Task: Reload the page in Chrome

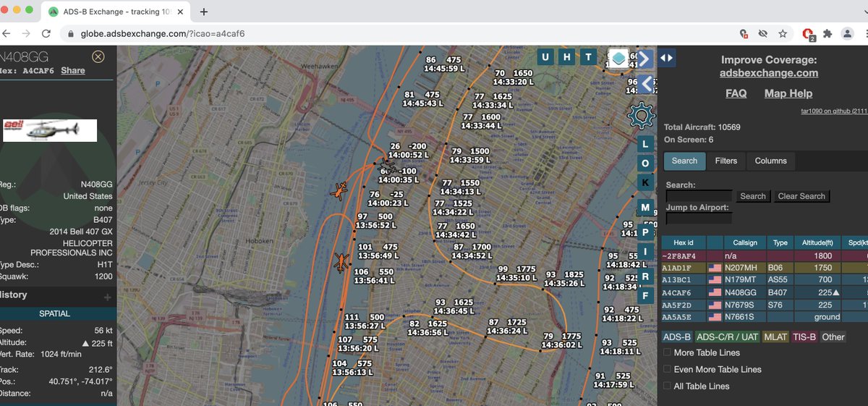Action: pyautogui.click(x=46, y=33)
